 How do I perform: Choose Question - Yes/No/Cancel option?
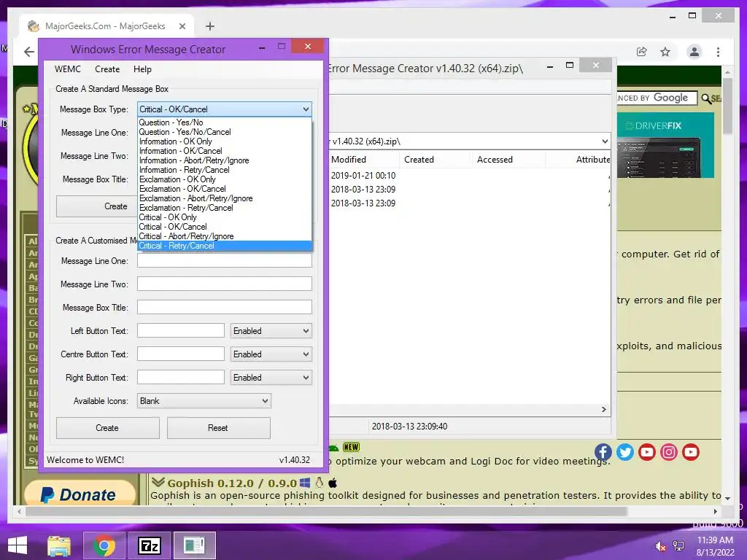coord(225,132)
